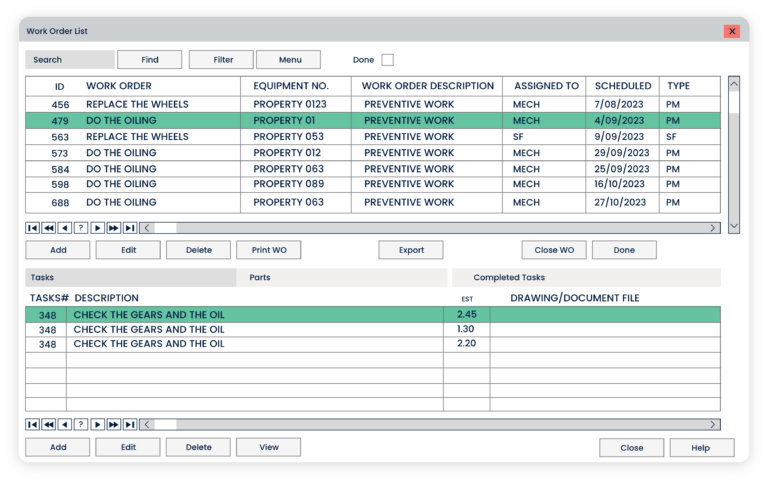Click the ASSIGNED TO column header
The height and width of the screenshot is (483, 768).
544,86
